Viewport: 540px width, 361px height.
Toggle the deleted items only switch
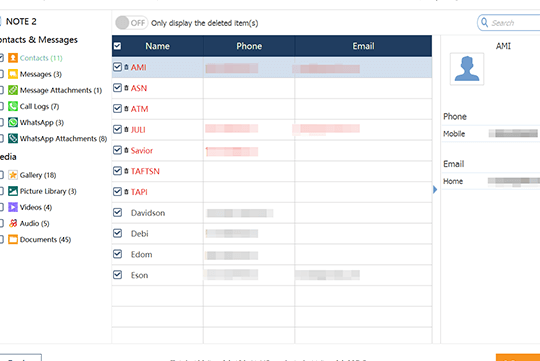(131, 23)
